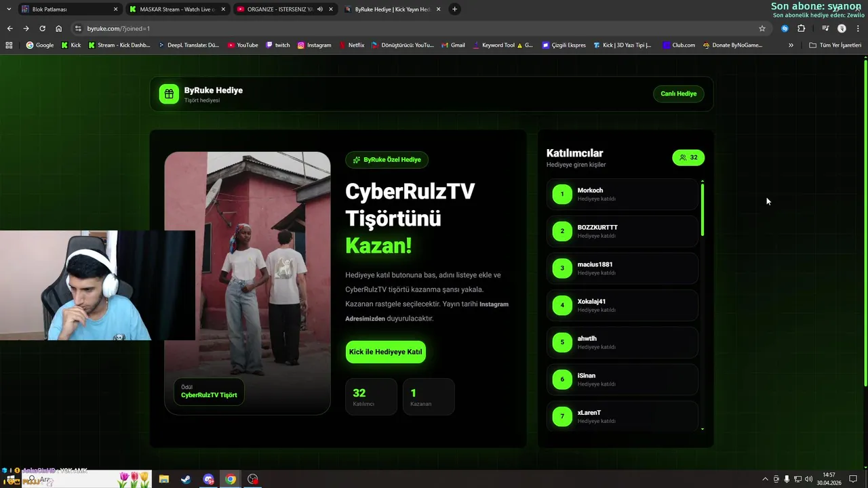The width and height of the screenshot is (868, 488).
Task: Open the twitch bookmark
Action: 278,45
